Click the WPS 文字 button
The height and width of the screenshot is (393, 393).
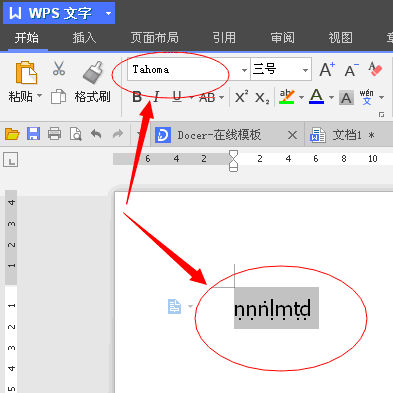coord(59,13)
